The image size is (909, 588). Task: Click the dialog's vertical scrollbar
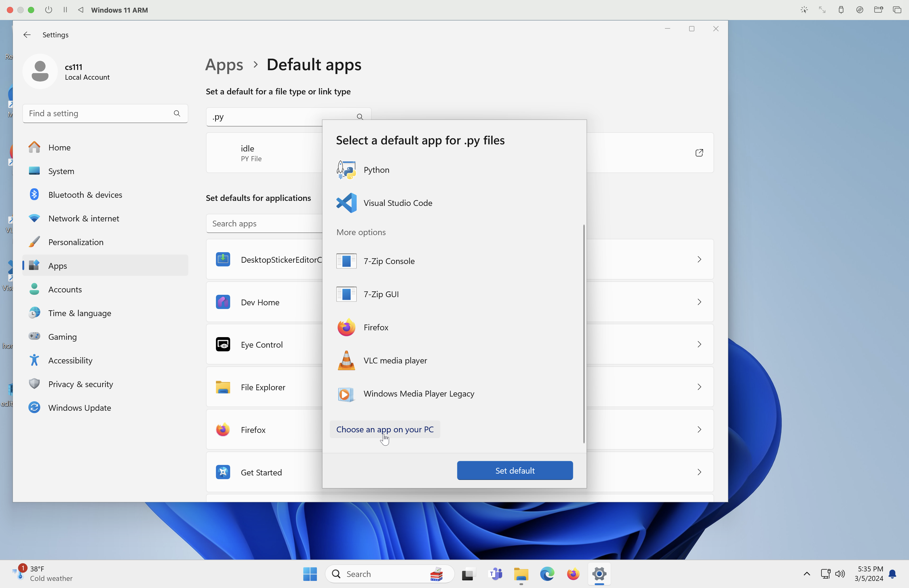(584, 334)
